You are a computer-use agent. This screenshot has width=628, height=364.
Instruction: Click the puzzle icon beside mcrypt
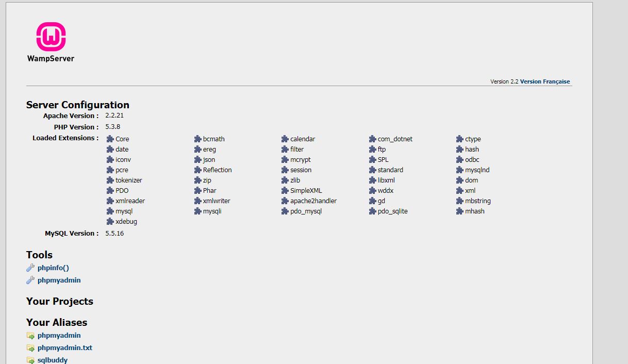(285, 160)
